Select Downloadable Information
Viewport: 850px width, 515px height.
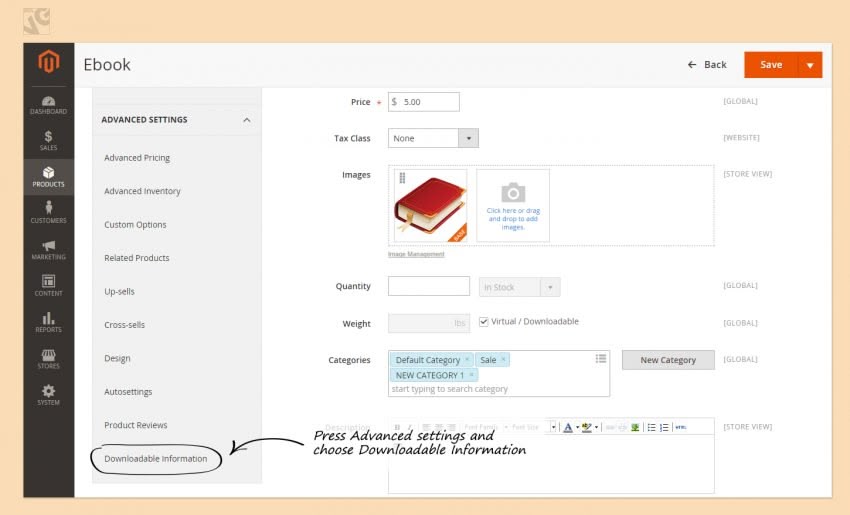point(156,459)
